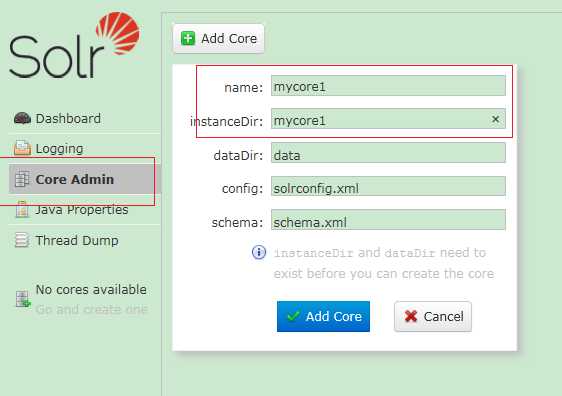
Task: Click the 'schema:' label
Action: 237,223
